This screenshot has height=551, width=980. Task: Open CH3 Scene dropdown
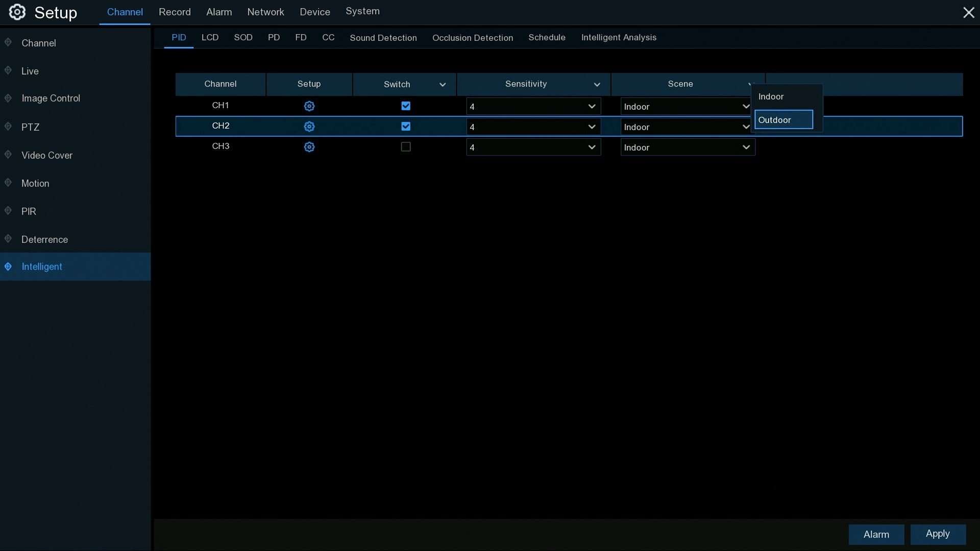pyautogui.click(x=688, y=147)
